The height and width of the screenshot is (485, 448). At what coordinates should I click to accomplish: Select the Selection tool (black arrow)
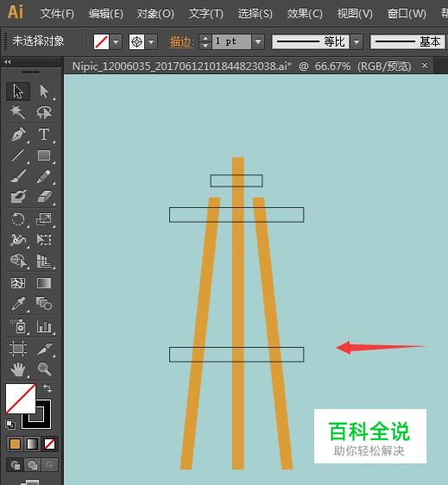pyautogui.click(x=18, y=91)
